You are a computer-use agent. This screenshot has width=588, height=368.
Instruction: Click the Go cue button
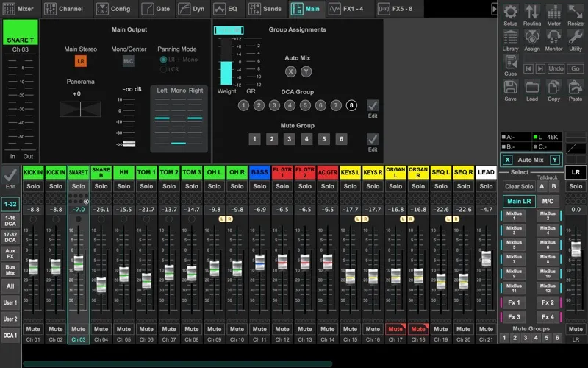tap(576, 68)
